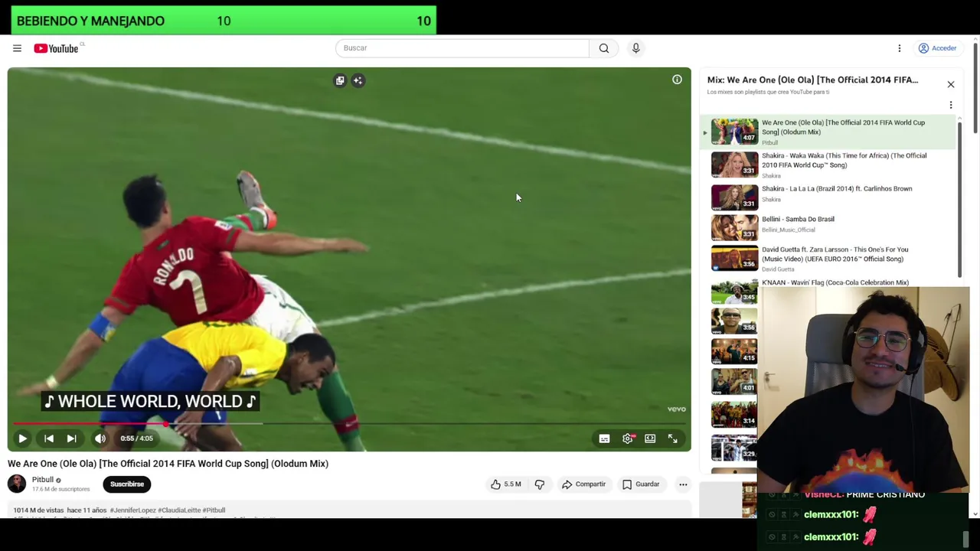The width and height of the screenshot is (980, 551).
Task: Enter fullscreen mode
Action: (672, 439)
